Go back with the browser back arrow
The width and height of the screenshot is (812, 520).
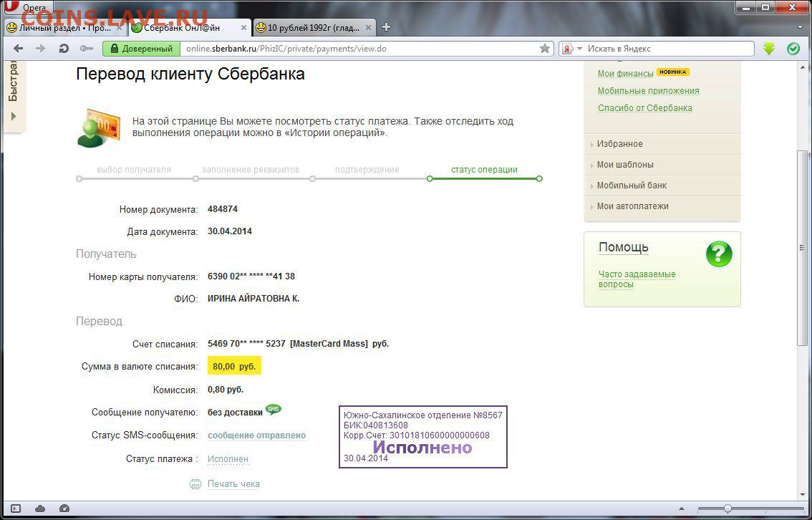[x=18, y=49]
